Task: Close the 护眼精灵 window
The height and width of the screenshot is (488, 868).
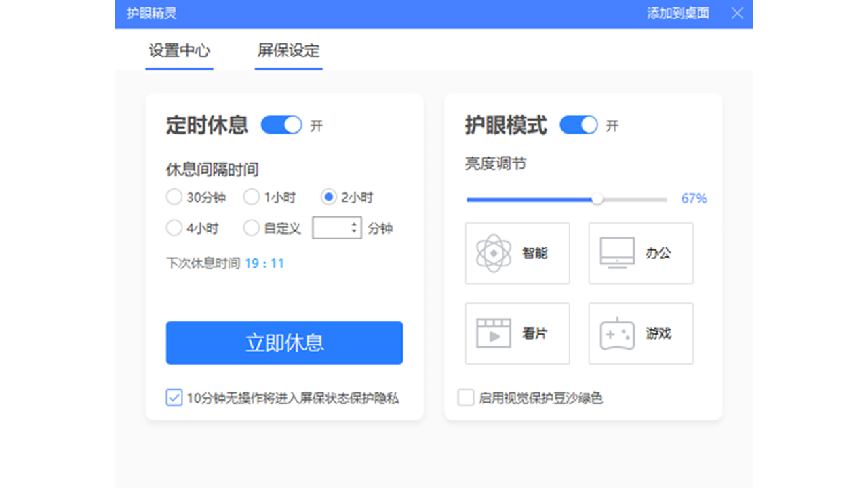Action: (737, 13)
